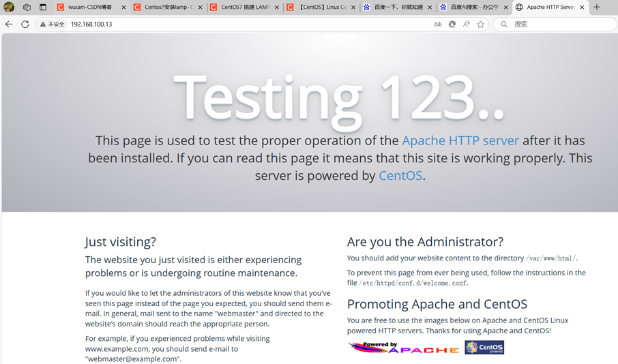This screenshot has height=364, width=618.
Task: Close the 【CentOS】Linux tab
Action: (353, 7)
